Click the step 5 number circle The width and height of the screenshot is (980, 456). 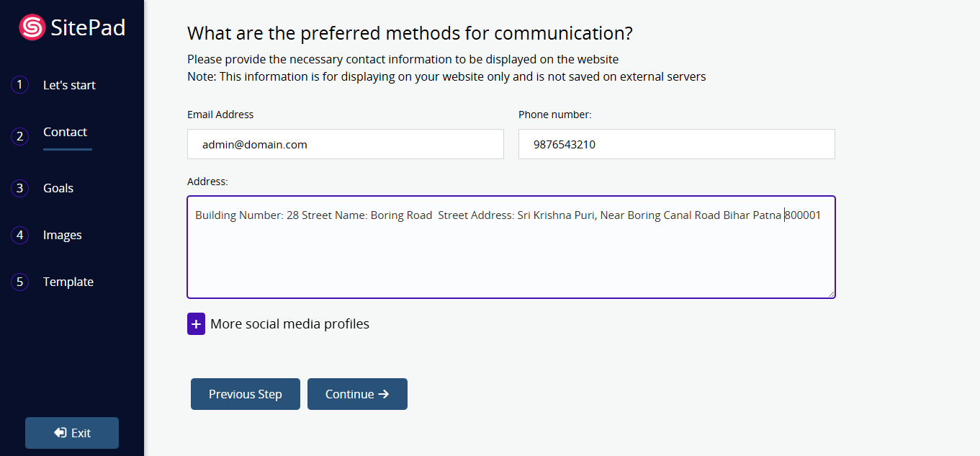(19, 282)
